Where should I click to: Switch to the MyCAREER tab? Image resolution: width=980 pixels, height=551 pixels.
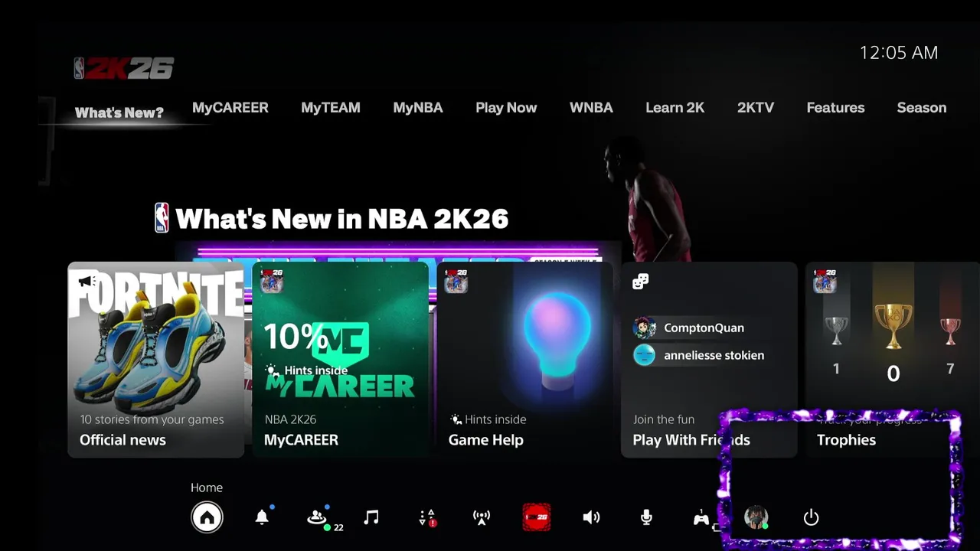pos(230,108)
